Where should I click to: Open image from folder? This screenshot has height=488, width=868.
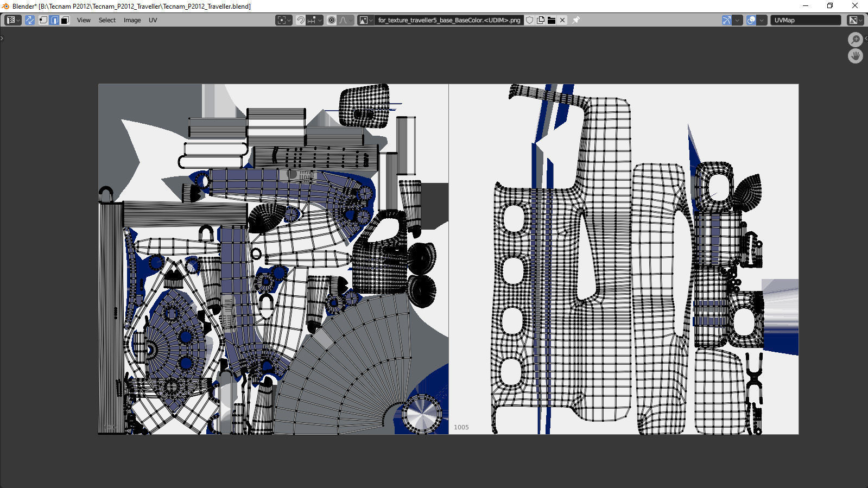click(x=552, y=20)
